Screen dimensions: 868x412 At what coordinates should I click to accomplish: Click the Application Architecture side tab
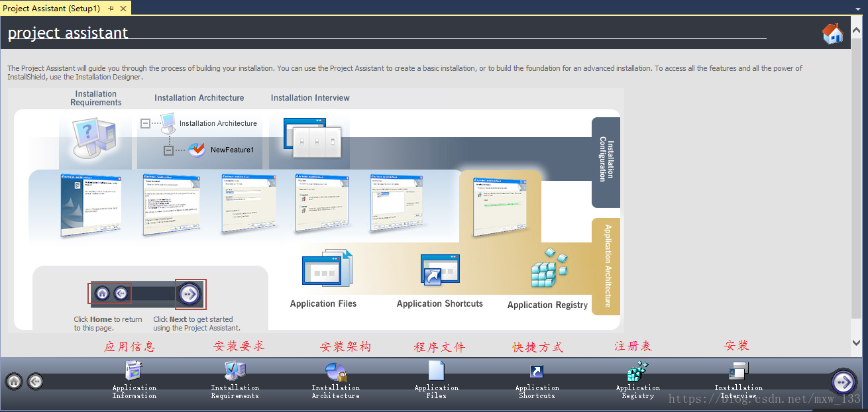(606, 266)
